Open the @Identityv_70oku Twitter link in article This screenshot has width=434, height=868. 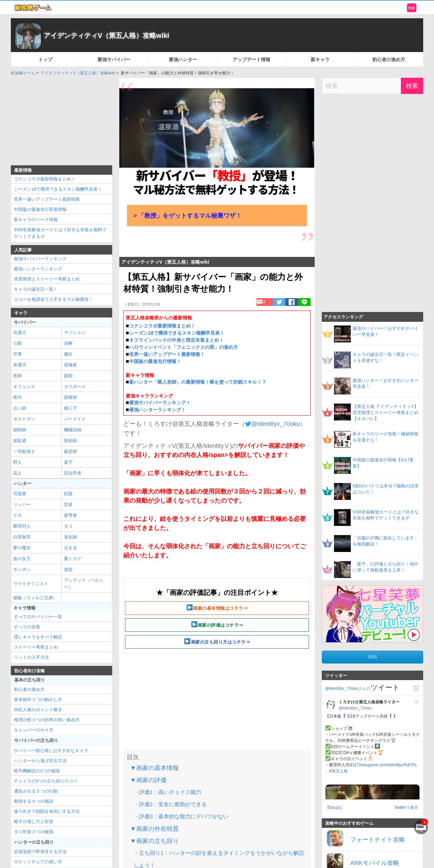pyautogui.click(x=272, y=424)
